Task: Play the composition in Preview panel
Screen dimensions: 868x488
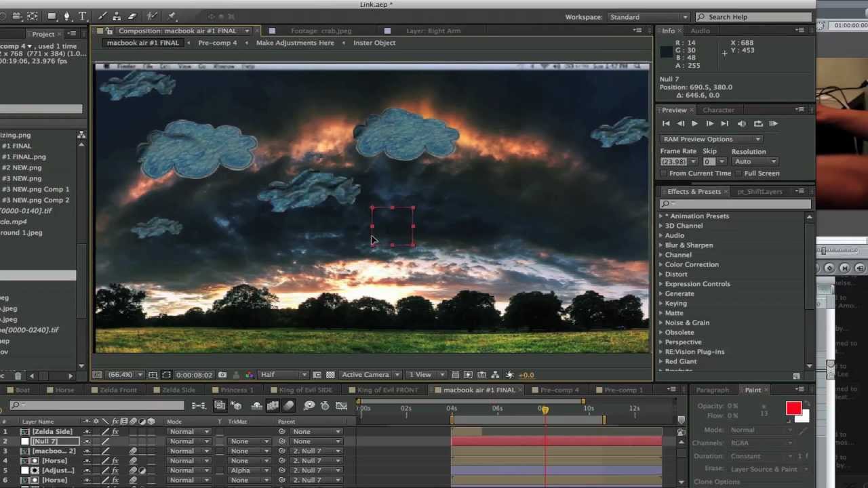Action: (694, 123)
